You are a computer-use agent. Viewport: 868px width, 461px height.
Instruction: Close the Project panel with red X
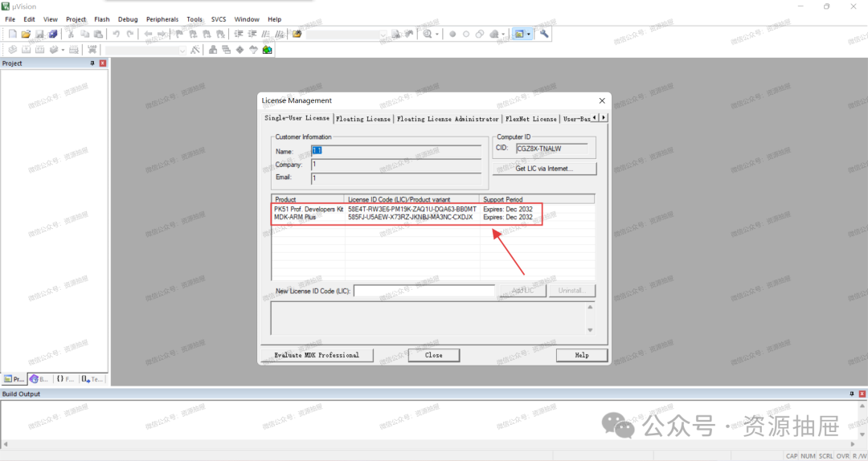pos(102,63)
